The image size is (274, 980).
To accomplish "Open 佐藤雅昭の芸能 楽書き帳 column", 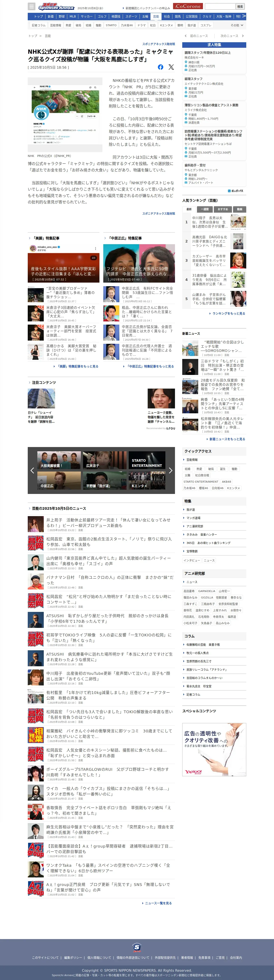I will 203,645.
